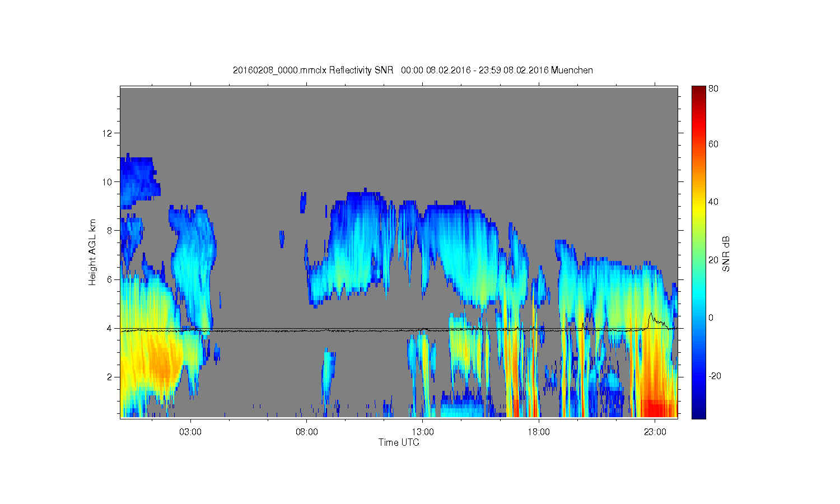Click the 18:00 time tick label

click(539, 432)
